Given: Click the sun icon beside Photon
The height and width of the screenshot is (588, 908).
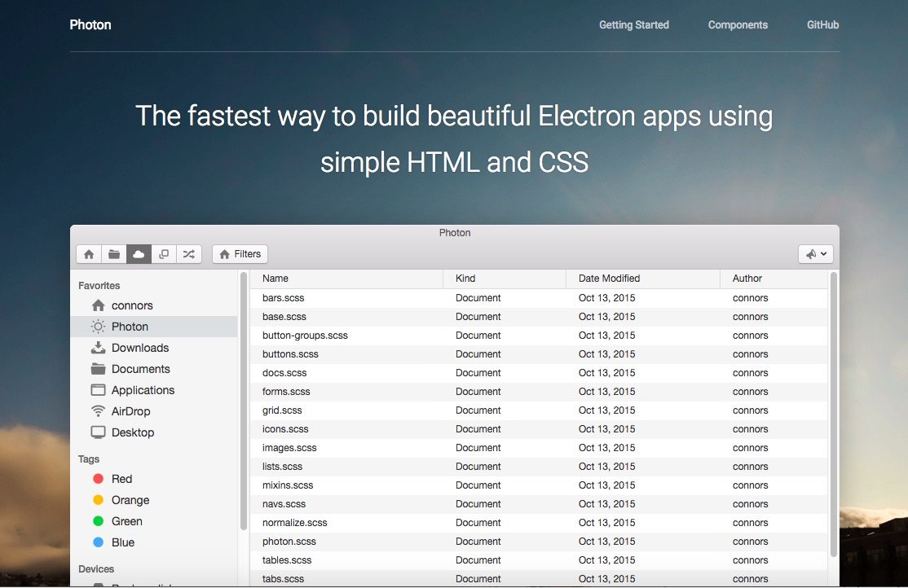Looking at the screenshot, I should tap(99, 327).
